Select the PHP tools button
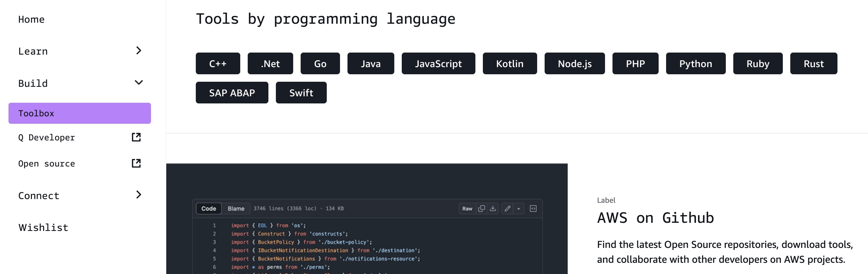The image size is (868, 274). 636,63
